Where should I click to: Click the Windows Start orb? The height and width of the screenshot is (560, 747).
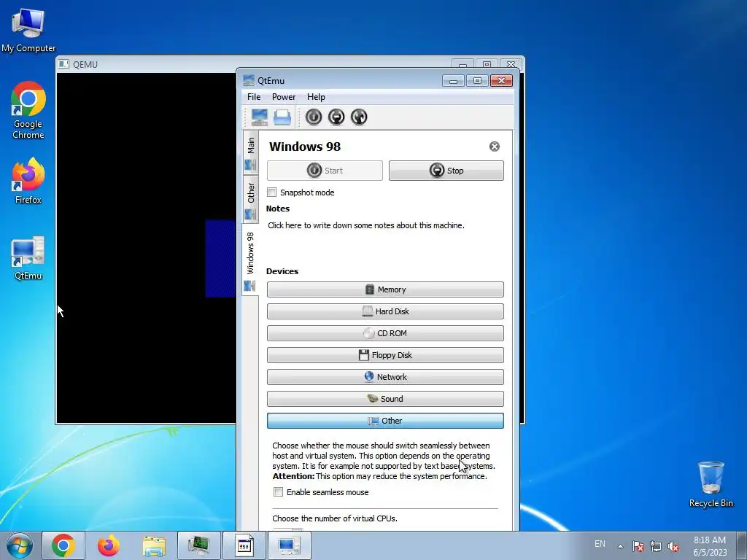(20, 545)
